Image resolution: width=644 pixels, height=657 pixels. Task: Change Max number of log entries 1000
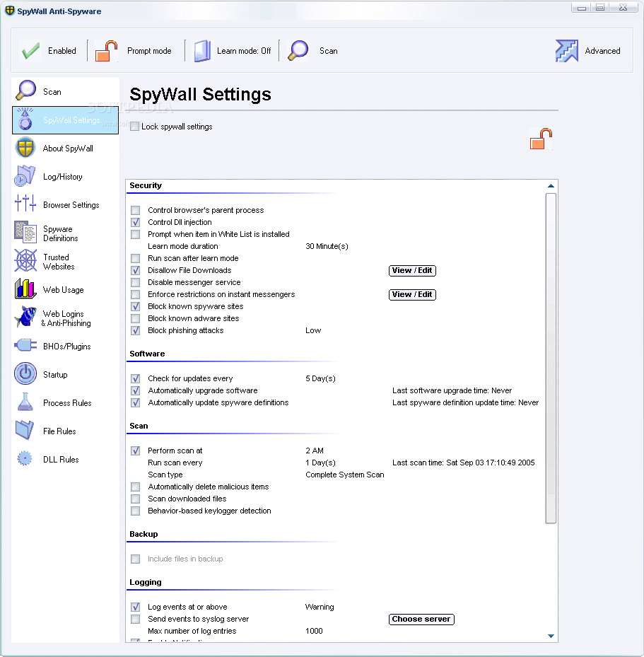(x=314, y=631)
